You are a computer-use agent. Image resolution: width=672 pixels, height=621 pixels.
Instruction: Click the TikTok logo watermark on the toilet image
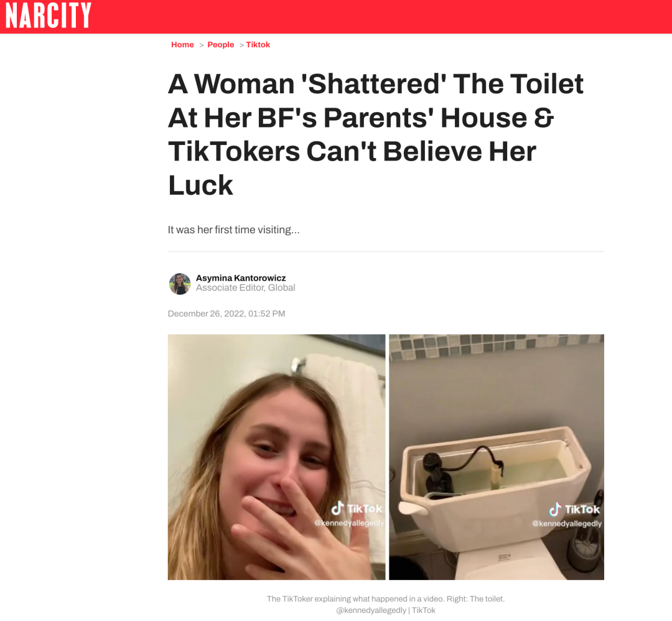[574, 509]
